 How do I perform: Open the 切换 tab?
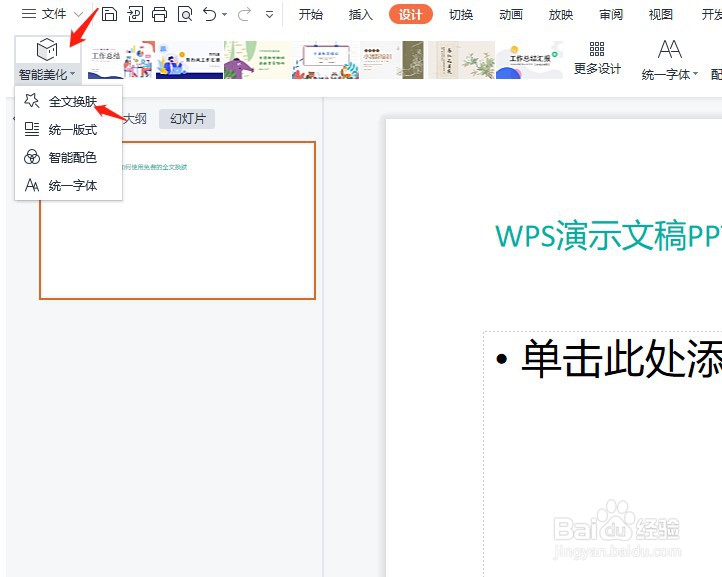pos(461,15)
